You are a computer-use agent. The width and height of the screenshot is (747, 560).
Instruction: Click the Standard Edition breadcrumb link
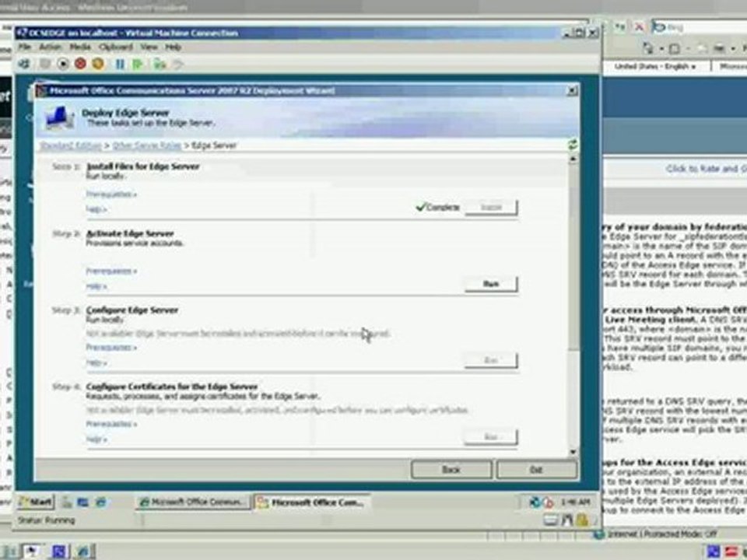71,145
